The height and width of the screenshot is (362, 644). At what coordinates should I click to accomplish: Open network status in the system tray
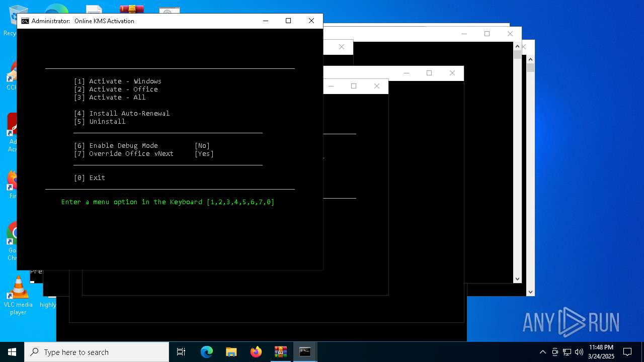point(567,352)
